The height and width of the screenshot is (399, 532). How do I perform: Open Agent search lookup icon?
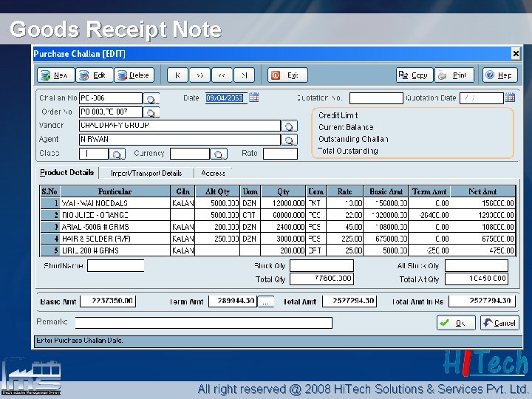tap(290, 140)
